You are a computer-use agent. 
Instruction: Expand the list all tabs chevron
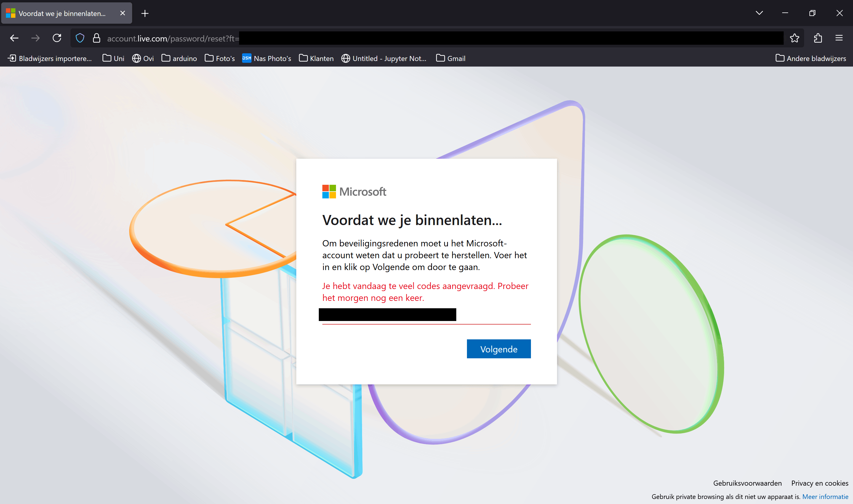tap(759, 13)
